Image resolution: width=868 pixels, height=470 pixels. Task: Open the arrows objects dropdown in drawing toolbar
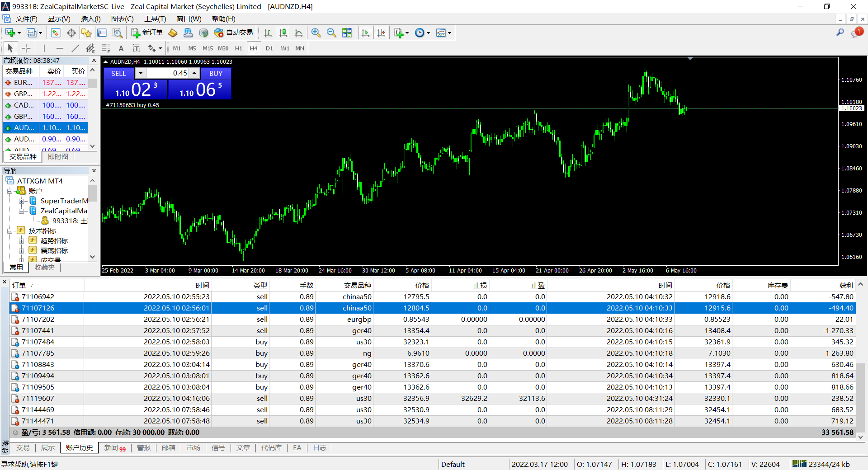160,48
